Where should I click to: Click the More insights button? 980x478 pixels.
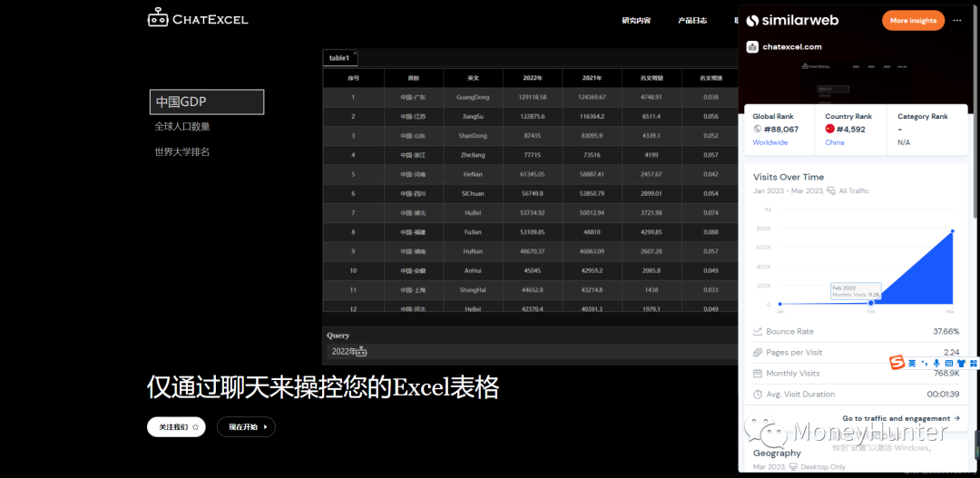click(x=913, y=21)
